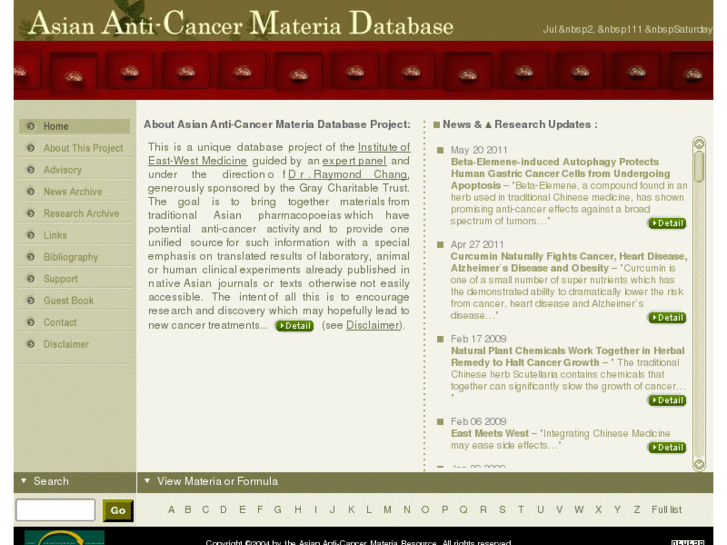
Task: Click the Asian Anti-Cancer Materia Database title
Action: pyautogui.click(x=241, y=23)
